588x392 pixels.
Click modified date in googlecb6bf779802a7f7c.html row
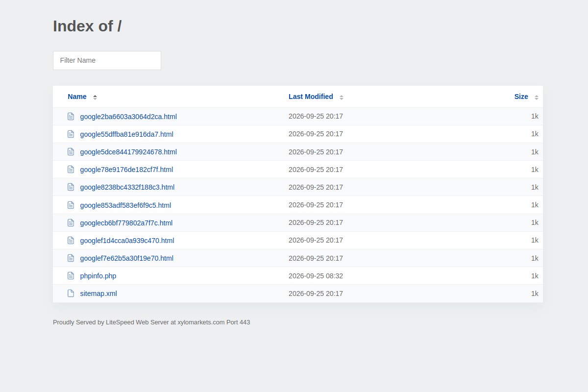tap(316, 222)
